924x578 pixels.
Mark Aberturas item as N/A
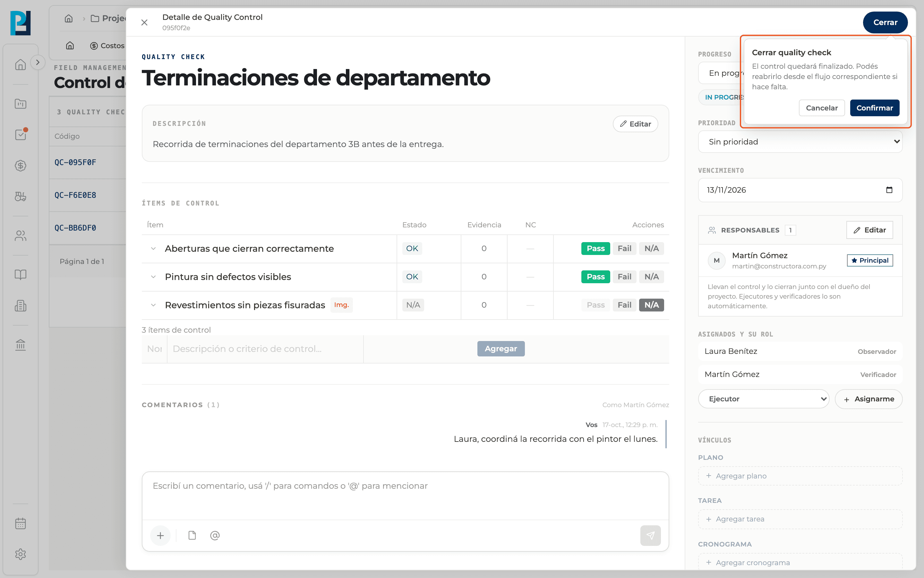point(652,249)
